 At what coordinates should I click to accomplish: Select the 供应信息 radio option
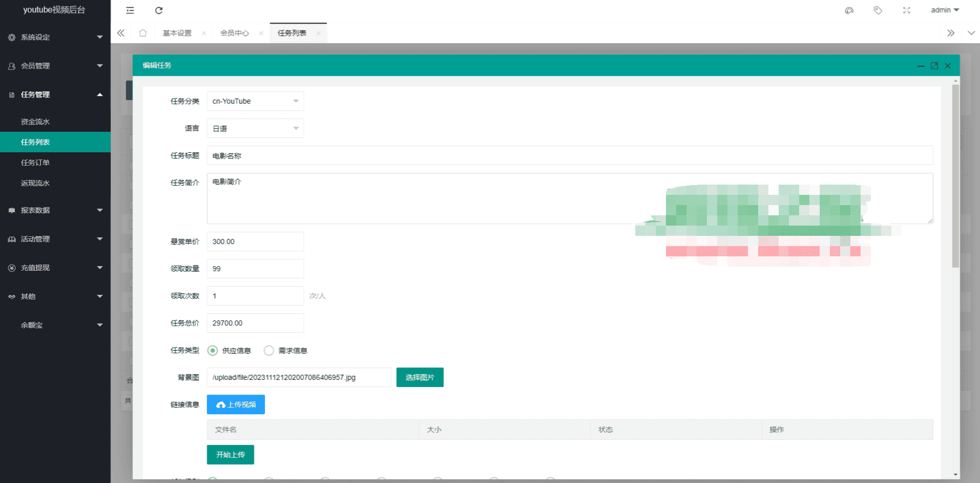point(213,351)
